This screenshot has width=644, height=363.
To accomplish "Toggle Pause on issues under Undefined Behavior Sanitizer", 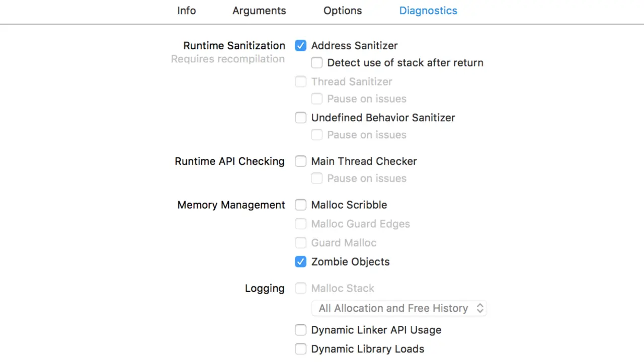I will click(316, 135).
